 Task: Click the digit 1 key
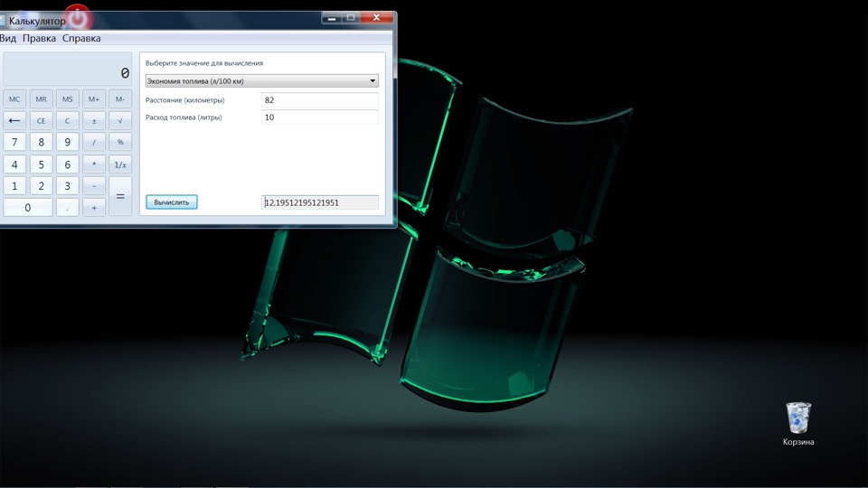click(14, 186)
